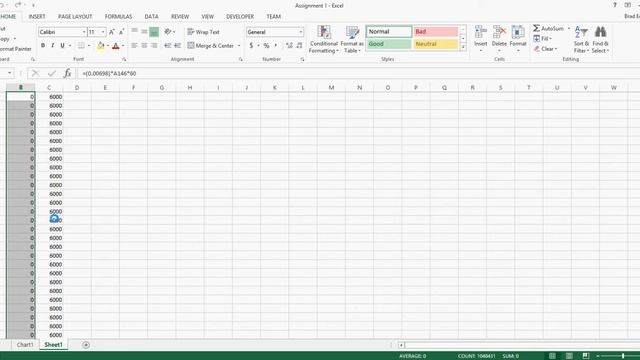Open the DATA ribbon tab

pos(151,16)
